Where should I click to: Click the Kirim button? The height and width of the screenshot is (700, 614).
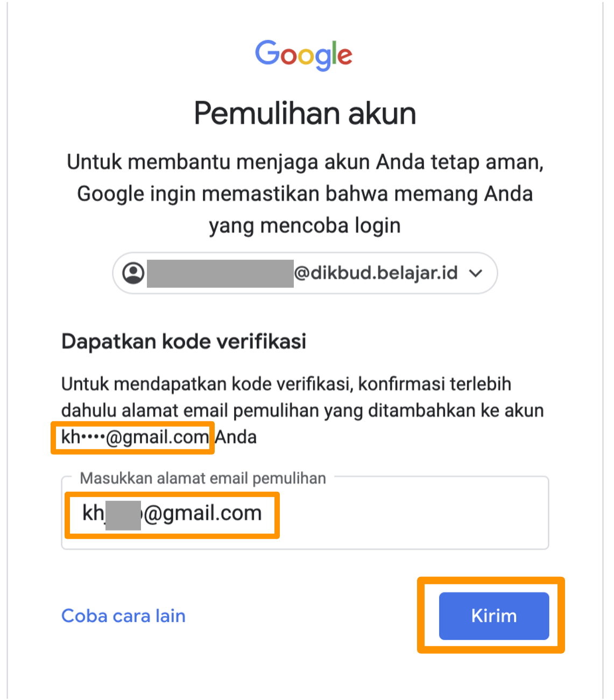tap(494, 616)
